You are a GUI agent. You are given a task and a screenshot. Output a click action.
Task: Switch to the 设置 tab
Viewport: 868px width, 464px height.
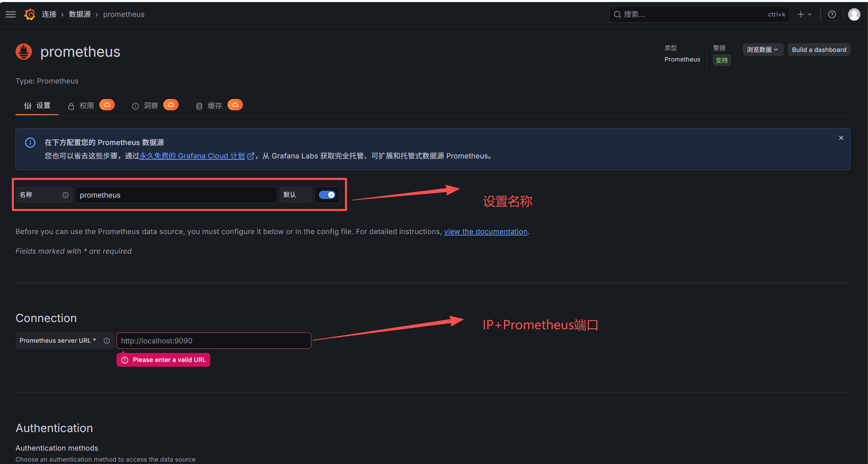37,106
